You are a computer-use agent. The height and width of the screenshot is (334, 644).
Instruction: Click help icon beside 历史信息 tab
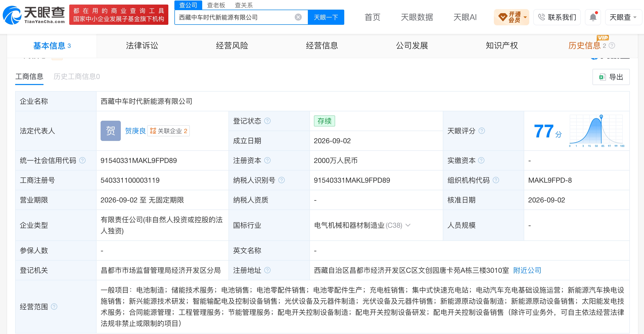tap(612, 46)
